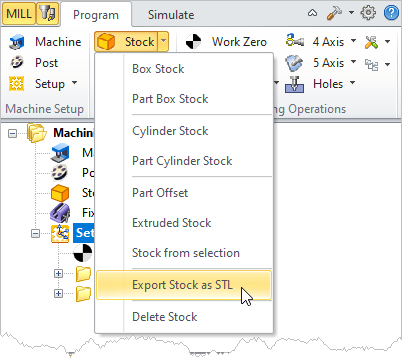
Task: Click Export Stock as STL
Action: [184, 285]
